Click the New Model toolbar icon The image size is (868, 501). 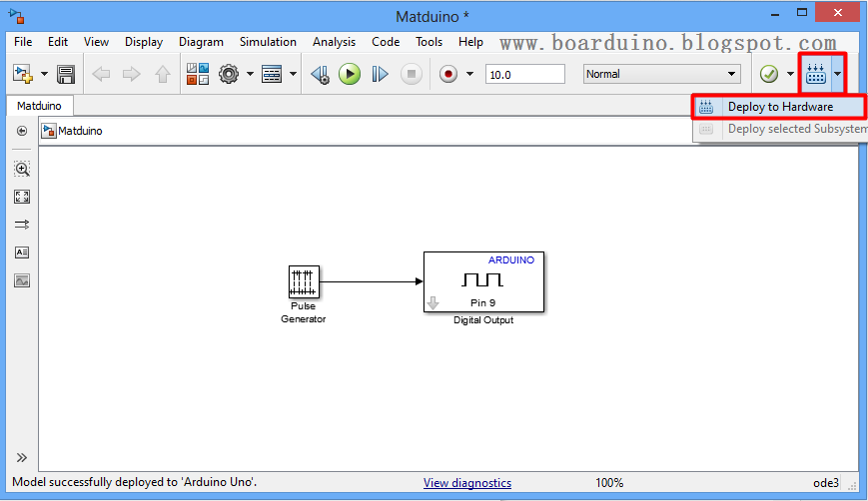click(x=23, y=74)
